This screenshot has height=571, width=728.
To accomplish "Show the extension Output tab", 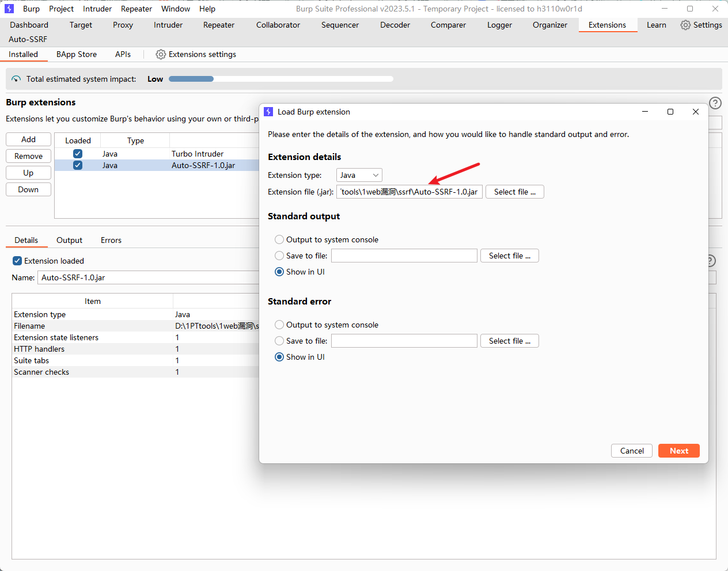I will (x=69, y=240).
